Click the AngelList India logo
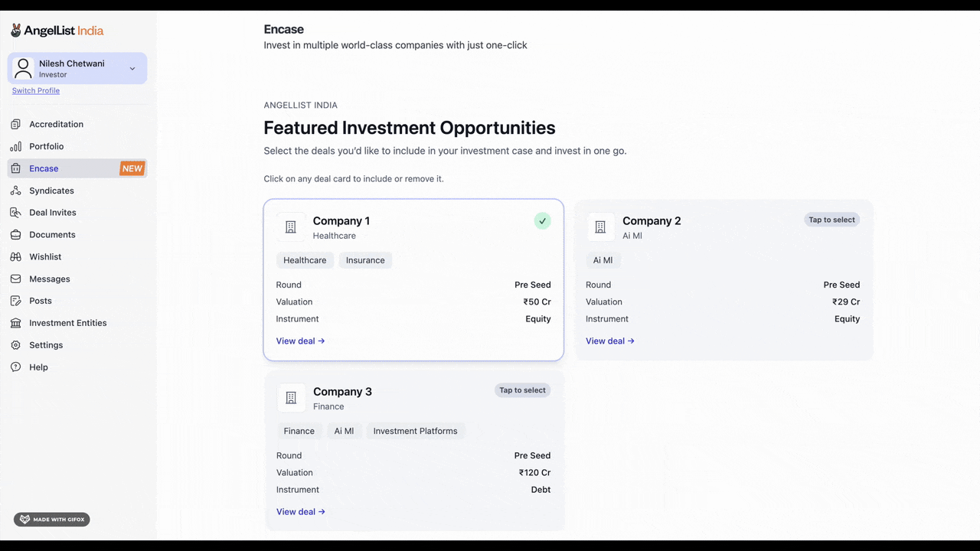 coord(57,31)
